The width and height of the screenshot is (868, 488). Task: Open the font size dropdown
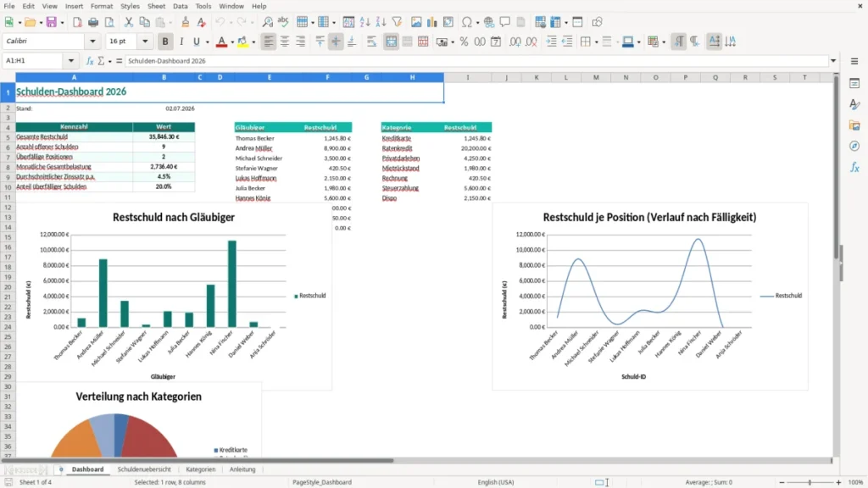[145, 41]
